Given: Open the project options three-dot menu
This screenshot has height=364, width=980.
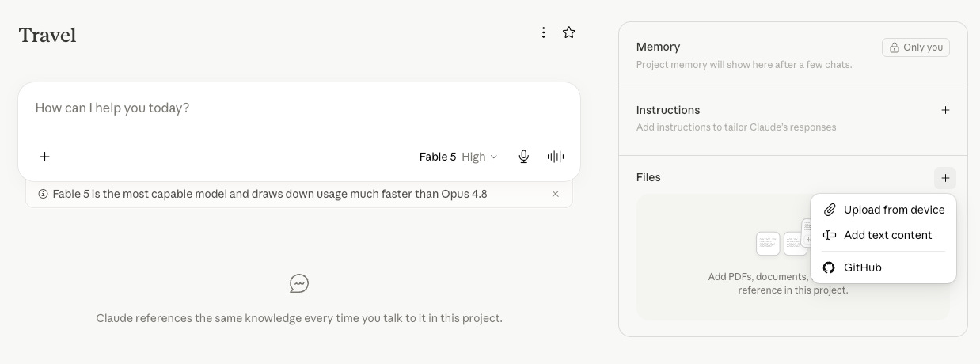Looking at the screenshot, I should click(543, 32).
